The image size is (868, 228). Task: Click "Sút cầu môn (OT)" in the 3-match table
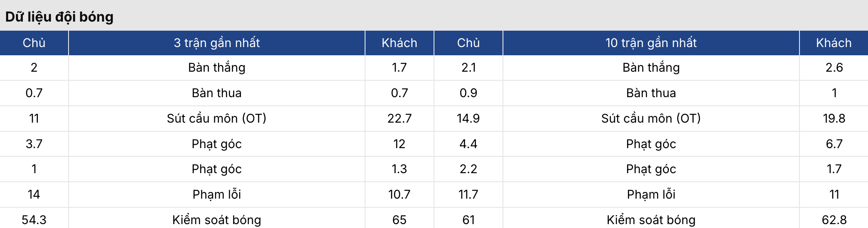tap(217, 118)
